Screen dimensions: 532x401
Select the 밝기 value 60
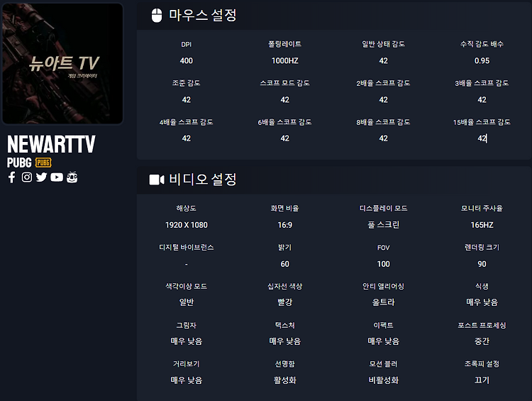(285, 264)
